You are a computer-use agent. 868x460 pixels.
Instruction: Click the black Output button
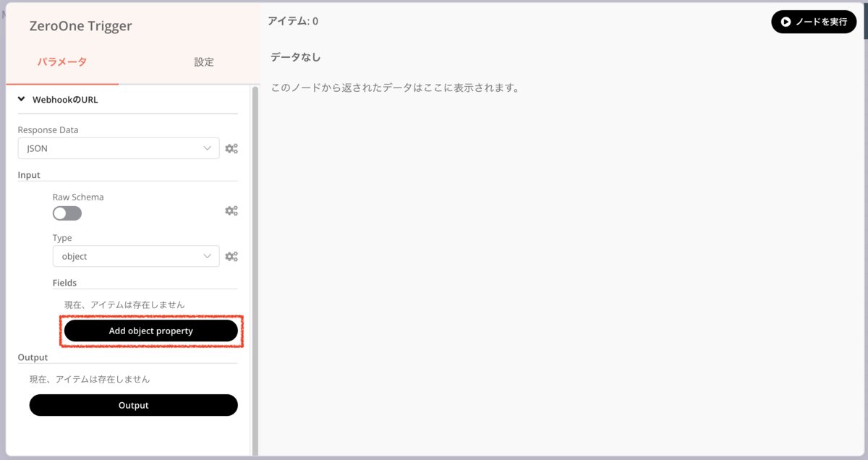[134, 405]
